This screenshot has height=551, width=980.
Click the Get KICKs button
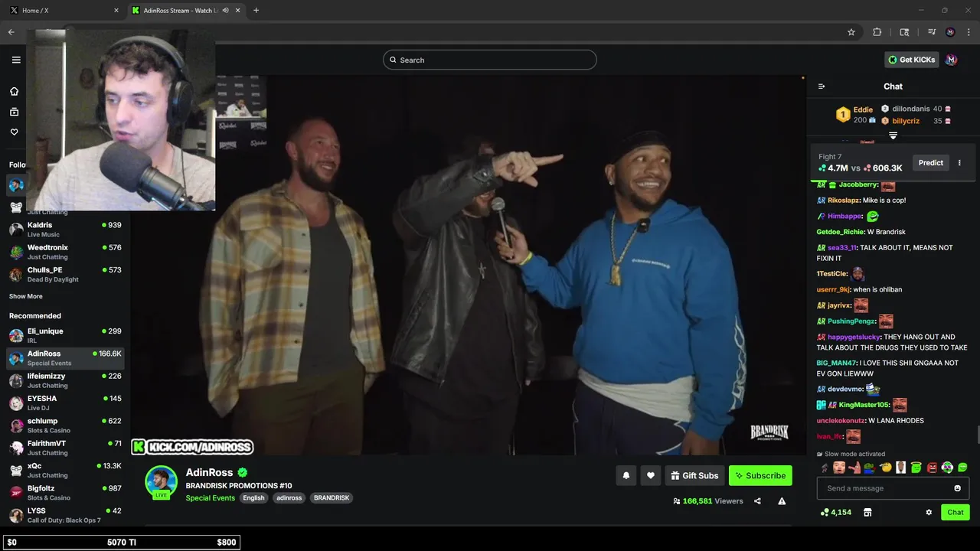click(x=911, y=60)
